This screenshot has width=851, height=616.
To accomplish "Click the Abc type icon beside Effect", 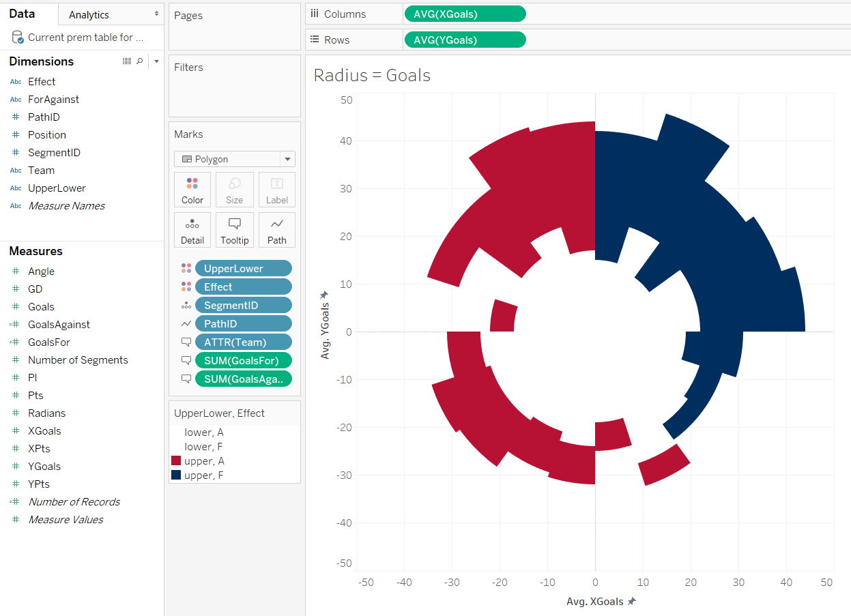I will tap(16, 81).
